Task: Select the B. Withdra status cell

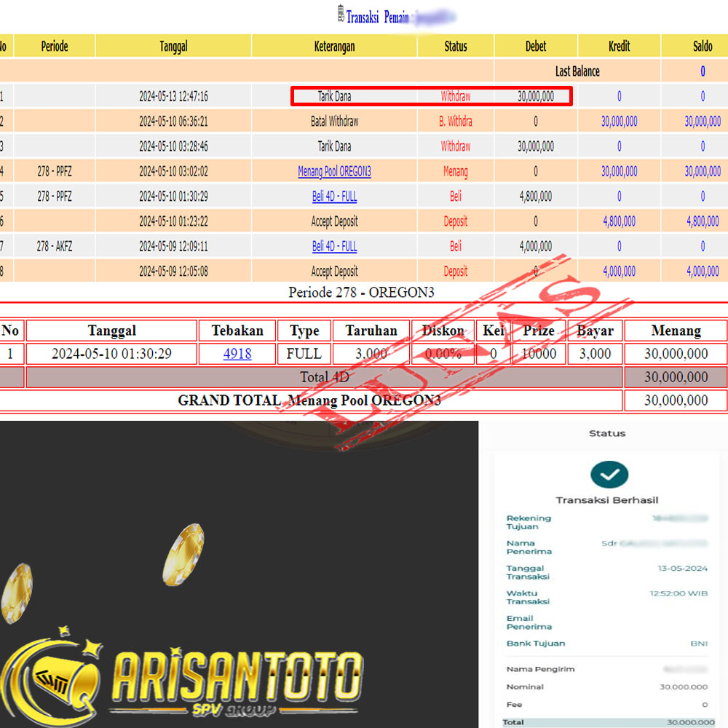Action: pos(456,121)
